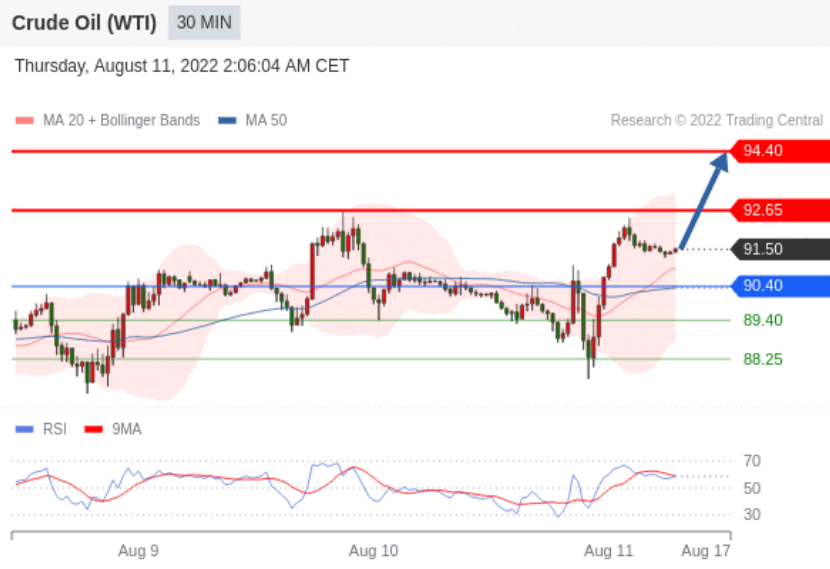The image size is (830, 569).
Task: Select the 91.50 current price tag
Action: point(779,249)
